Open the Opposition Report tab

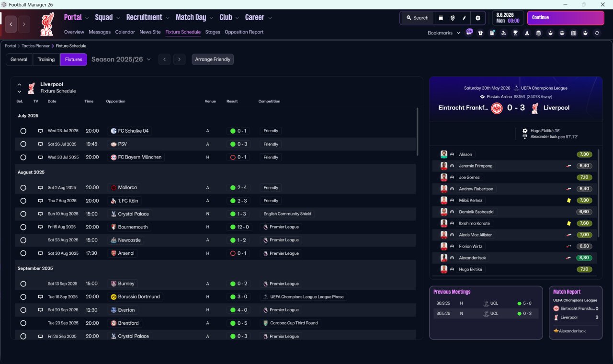244,32
